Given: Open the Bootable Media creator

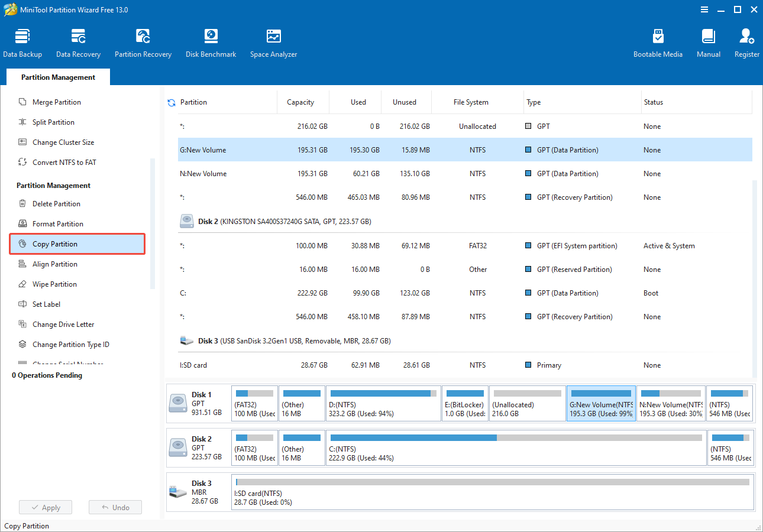Looking at the screenshot, I should 658,41.
